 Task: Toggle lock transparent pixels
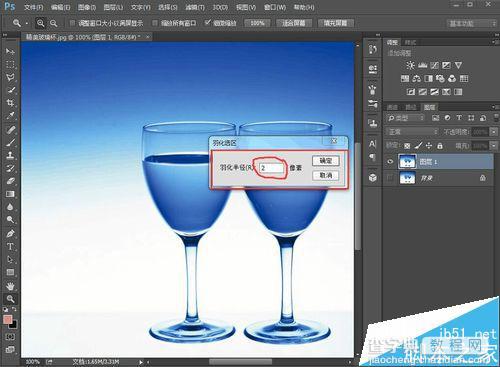[x=407, y=146]
